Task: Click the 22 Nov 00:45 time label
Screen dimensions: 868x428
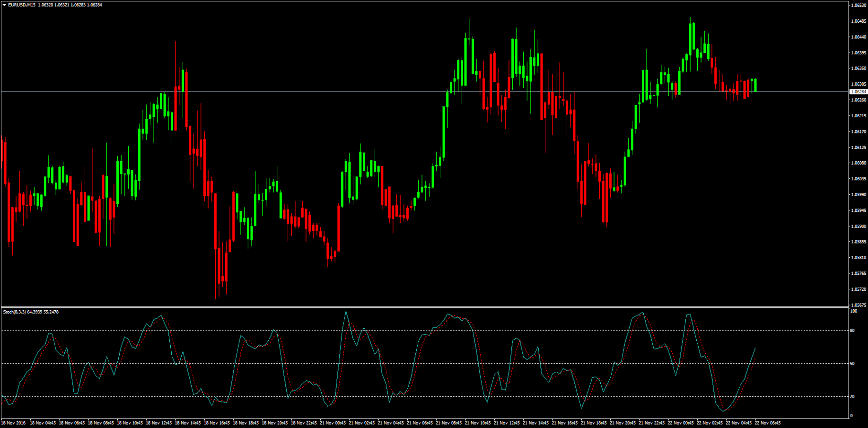Action: [681, 423]
